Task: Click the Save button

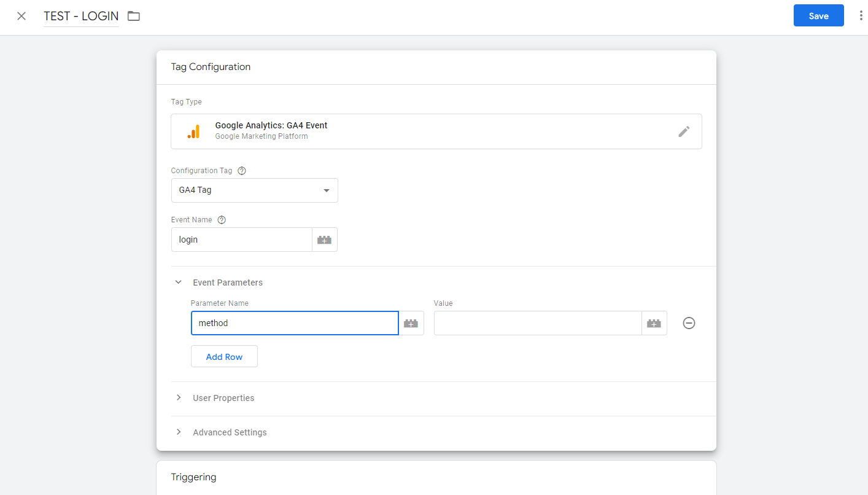Action: (x=818, y=16)
